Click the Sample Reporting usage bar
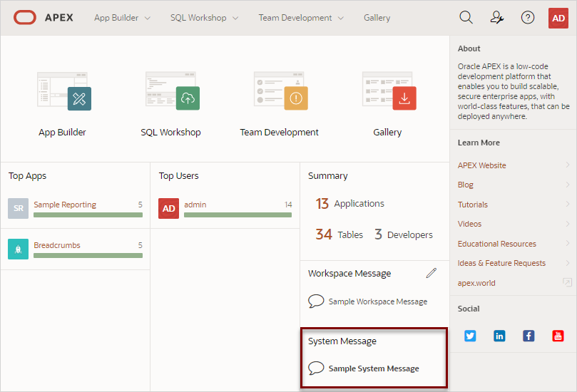This screenshot has width=577, height=392. (88, 215)
